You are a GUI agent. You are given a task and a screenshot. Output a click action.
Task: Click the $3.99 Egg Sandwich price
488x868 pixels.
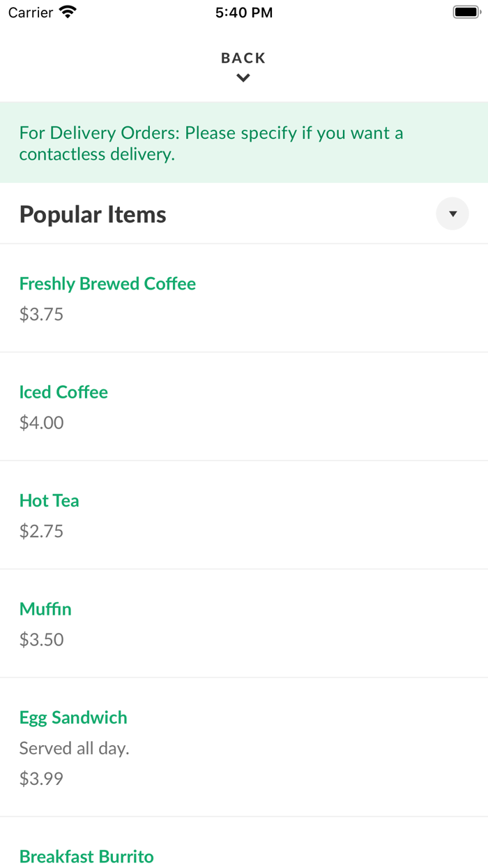click(x=41, y=778)
